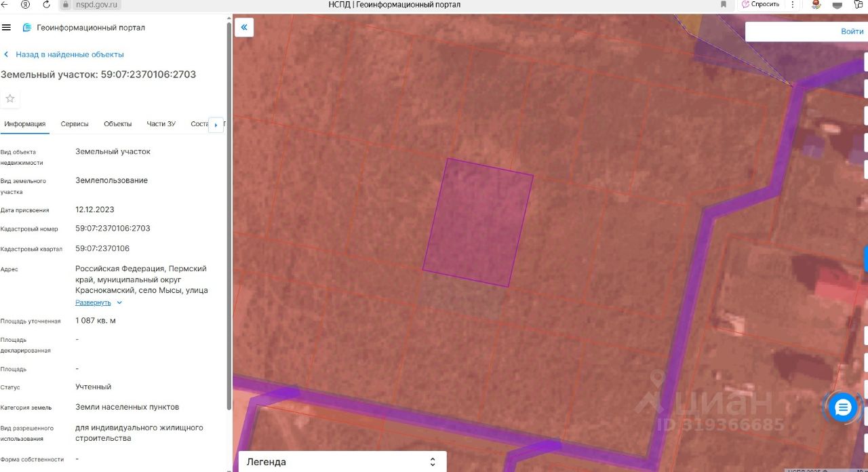
Task: Click the highlighted purple parcel on the map
Action: point(478,222)
